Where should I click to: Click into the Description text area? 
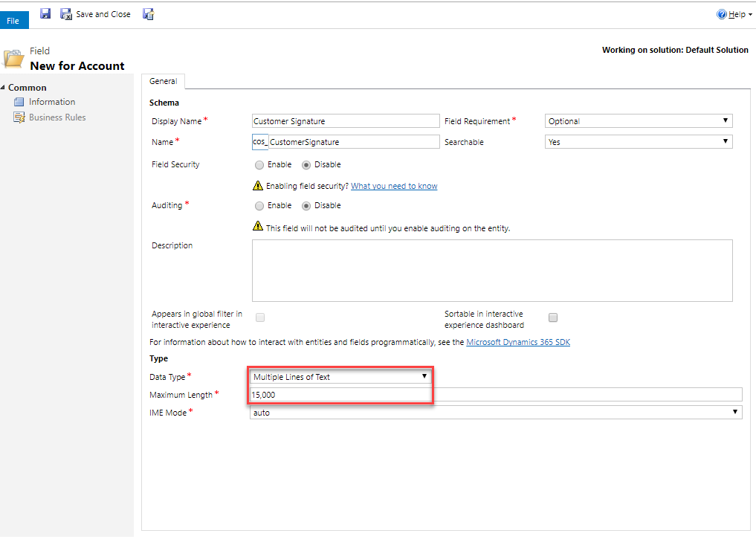[491, 270]
